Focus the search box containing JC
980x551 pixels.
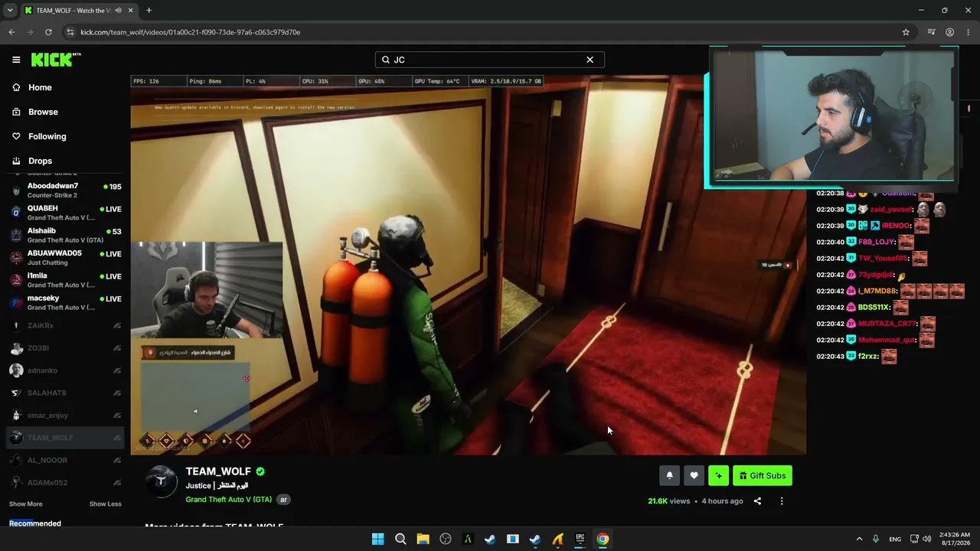tap(490, 60)
